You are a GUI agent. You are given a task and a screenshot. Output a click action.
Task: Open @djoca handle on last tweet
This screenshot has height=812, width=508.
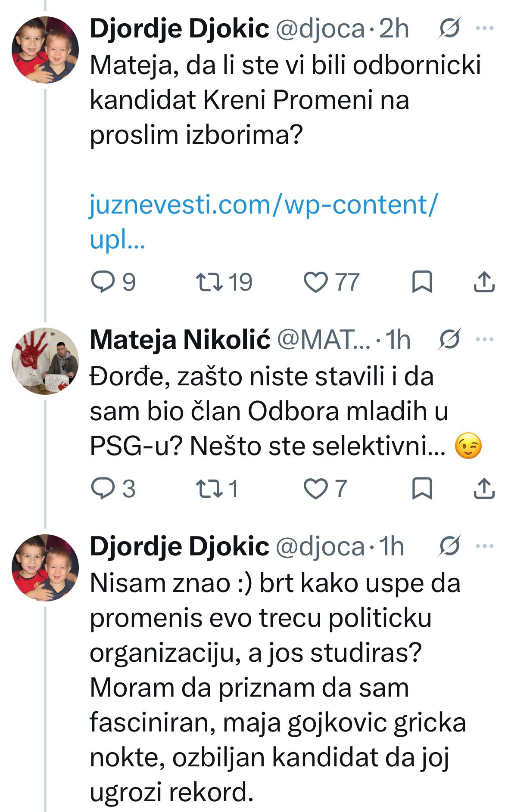pos(320,546)
